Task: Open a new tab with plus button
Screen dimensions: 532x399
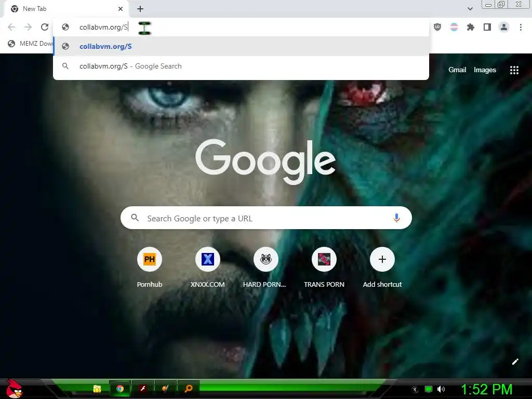Action: point(140,9)
